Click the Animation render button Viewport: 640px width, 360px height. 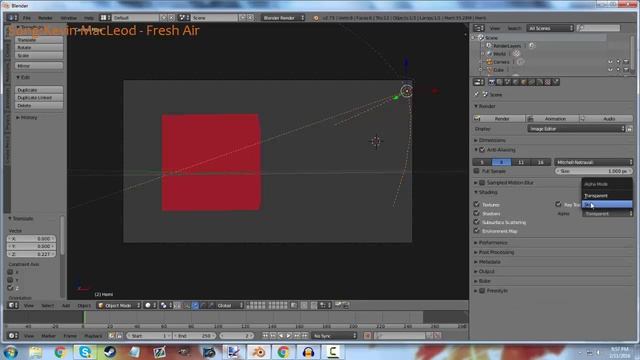tap(552, 118)
